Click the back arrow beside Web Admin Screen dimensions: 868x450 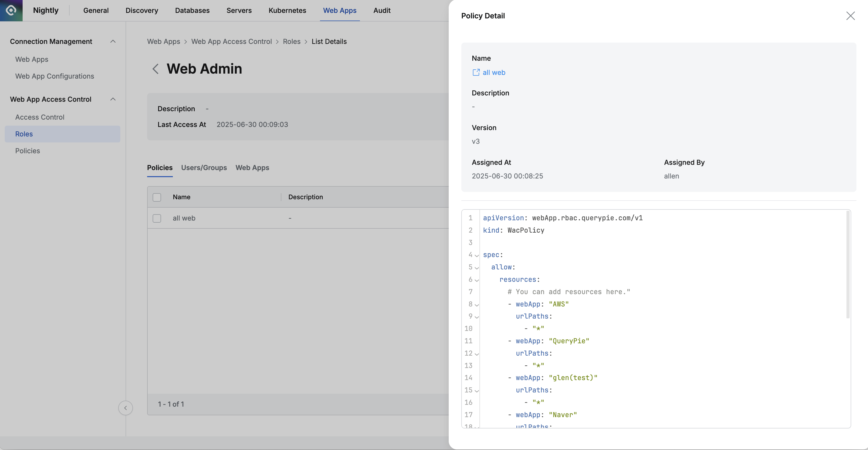[155, 69]
